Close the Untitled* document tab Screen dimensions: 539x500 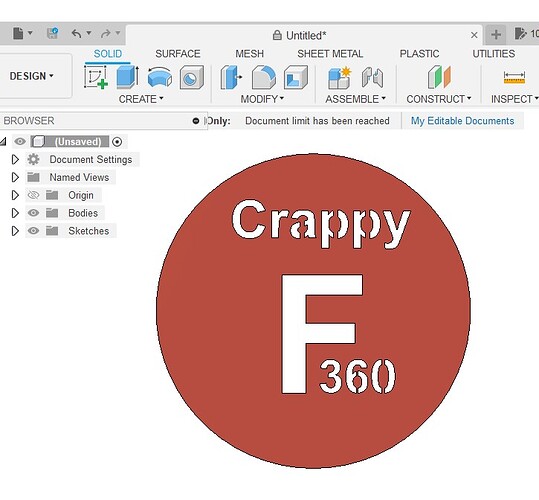point(474,35)
